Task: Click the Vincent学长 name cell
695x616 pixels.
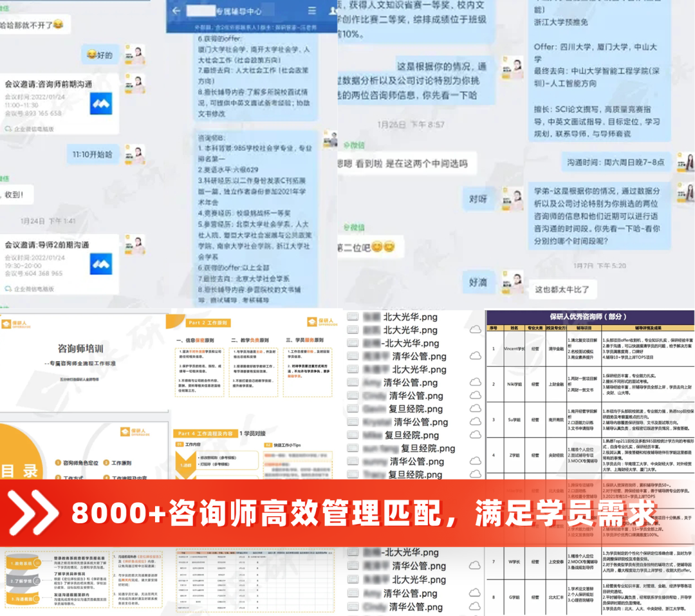Action: click(514, 349)
